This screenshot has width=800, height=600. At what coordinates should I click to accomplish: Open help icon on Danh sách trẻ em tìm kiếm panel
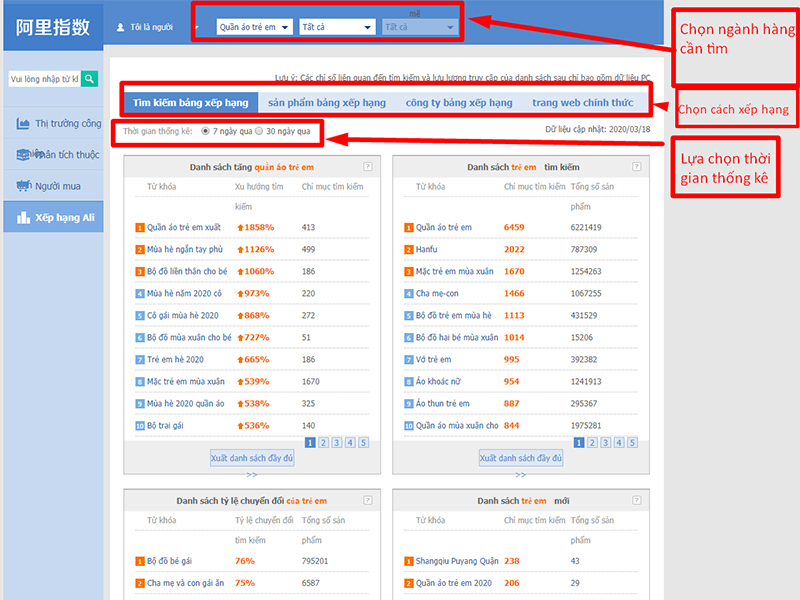[637, 167]
